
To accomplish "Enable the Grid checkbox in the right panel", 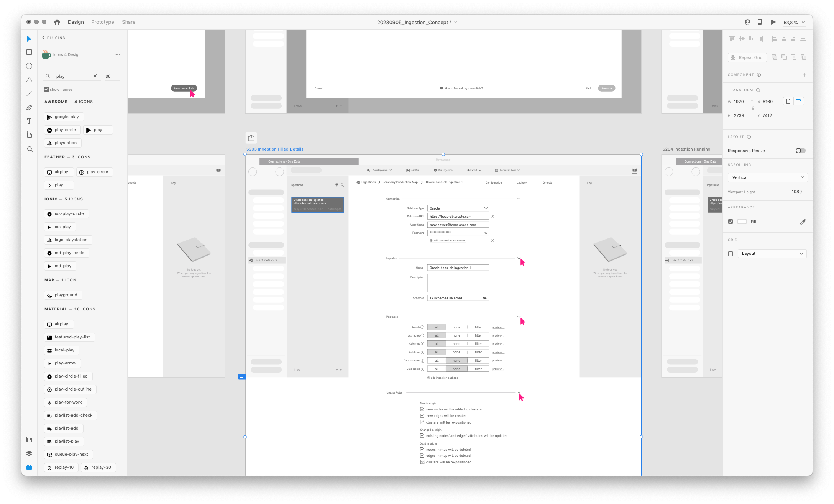I will click(x=731, y=253).
